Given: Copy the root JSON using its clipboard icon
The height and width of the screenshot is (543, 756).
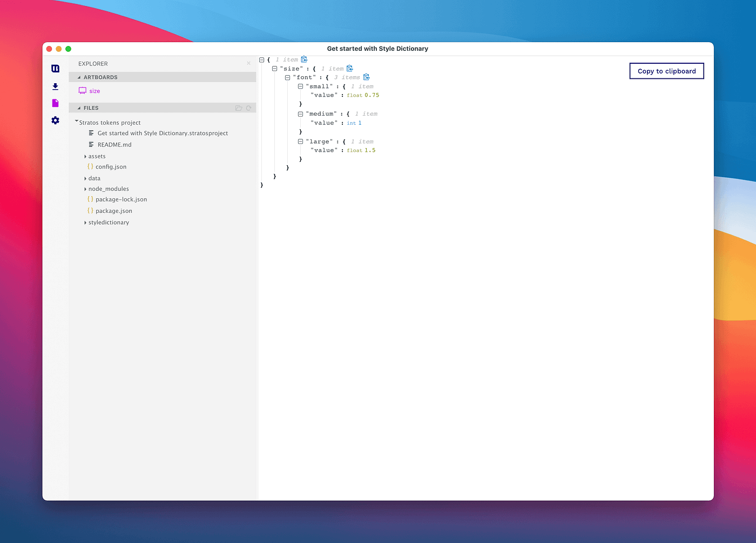Looking at the screenshot, I should pos(304,59).
